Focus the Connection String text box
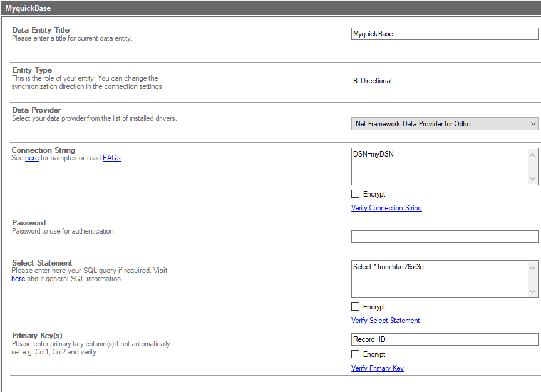This screenshot has height=392, width=541. 438,166
